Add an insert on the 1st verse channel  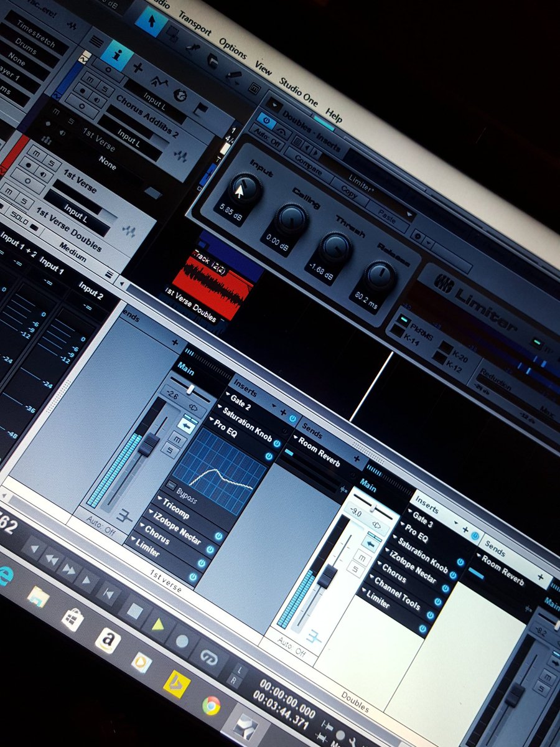(x=283, y=413)
